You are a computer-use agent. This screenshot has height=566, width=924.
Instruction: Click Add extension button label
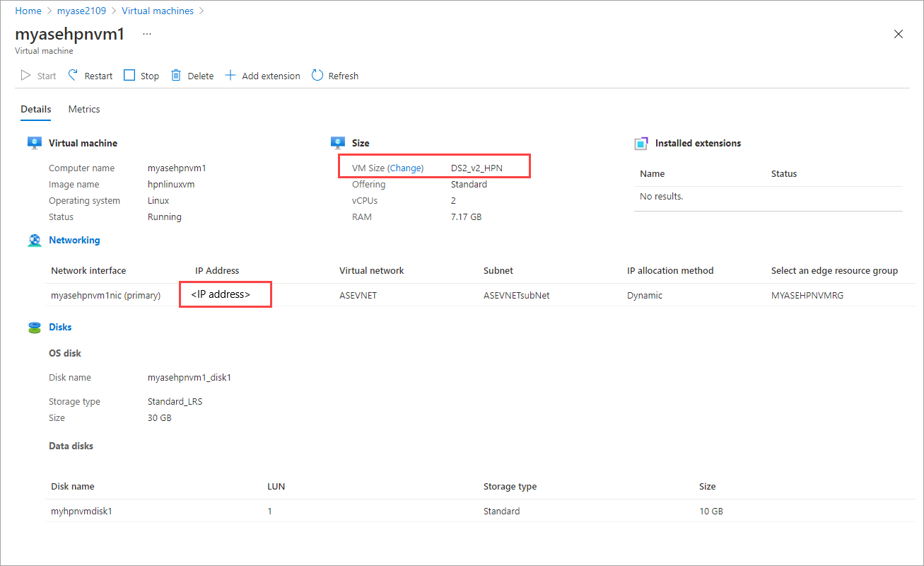(x=271, y=76)
